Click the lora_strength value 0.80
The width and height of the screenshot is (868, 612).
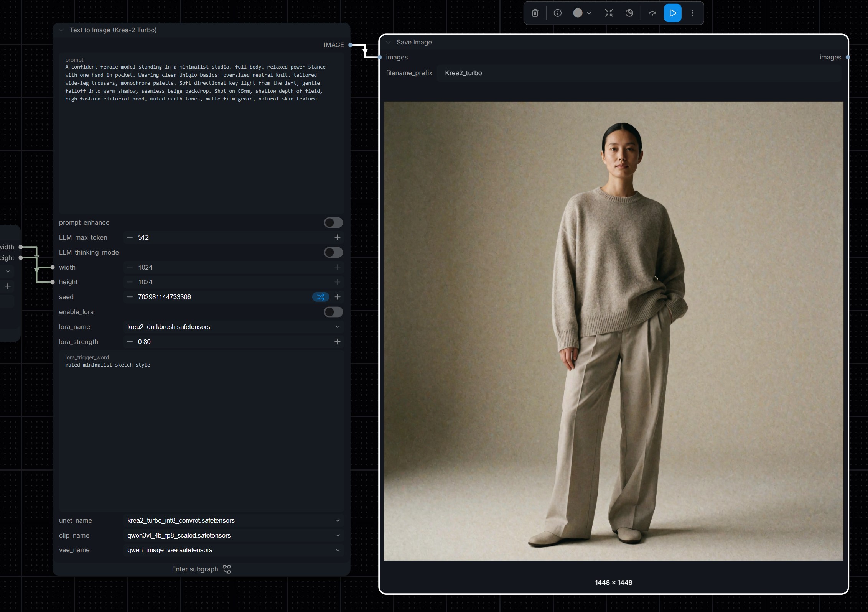pos(144,342)
